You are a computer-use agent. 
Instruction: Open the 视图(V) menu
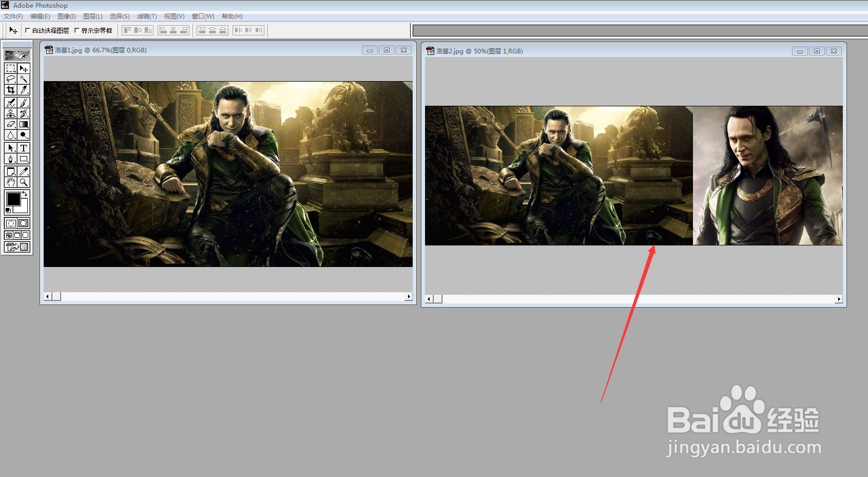tap(174, 16)
